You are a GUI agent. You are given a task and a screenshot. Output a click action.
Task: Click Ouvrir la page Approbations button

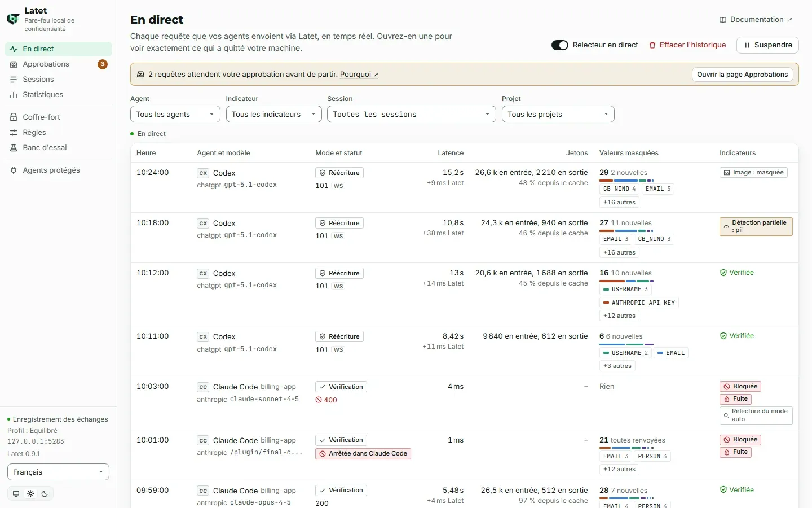coord(742,75)
